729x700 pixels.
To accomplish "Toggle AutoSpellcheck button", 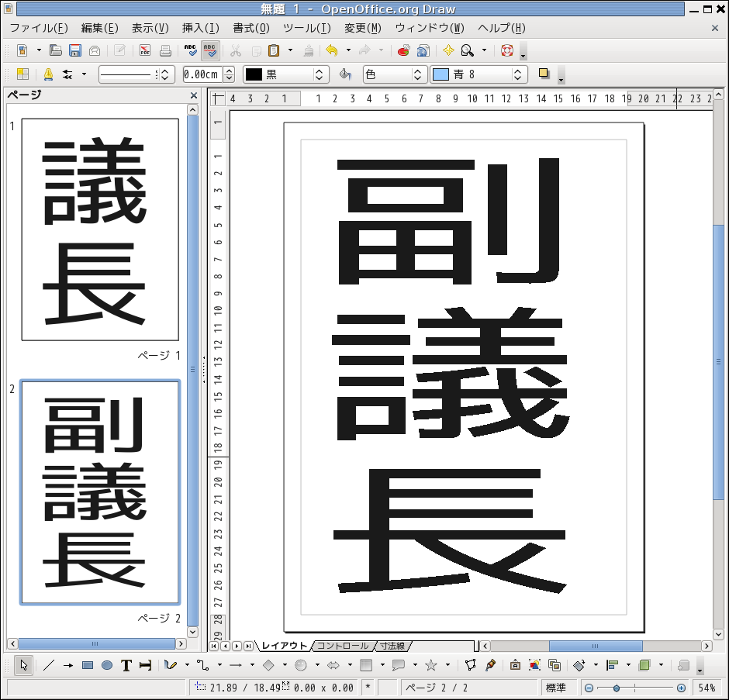I will tap(209, 51).
